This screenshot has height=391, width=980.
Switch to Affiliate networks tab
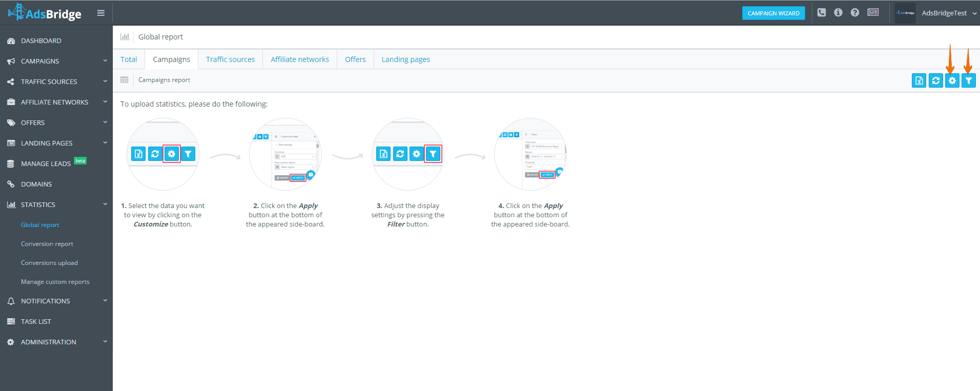(x=300, y=59)
